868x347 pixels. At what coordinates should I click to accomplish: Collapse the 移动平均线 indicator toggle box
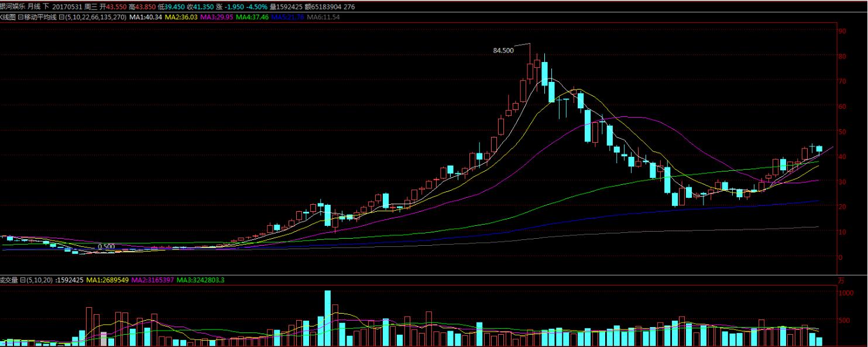(x=20, y=17)
